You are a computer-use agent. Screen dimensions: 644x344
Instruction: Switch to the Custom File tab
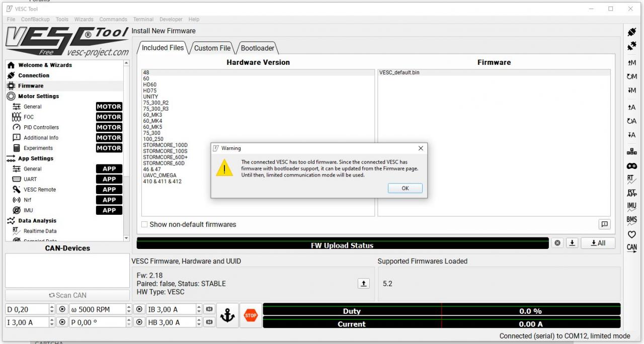[x=212, y=48]
